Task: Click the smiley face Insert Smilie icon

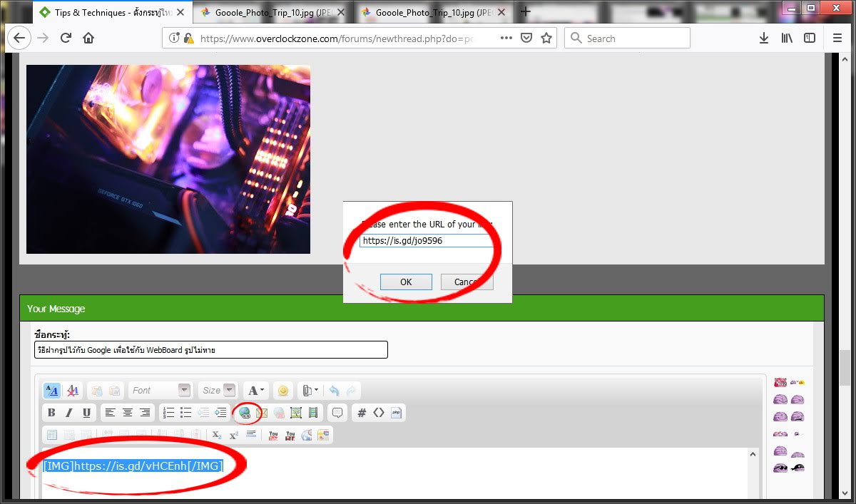Action: pyautogui.click(x=283, y=391)
